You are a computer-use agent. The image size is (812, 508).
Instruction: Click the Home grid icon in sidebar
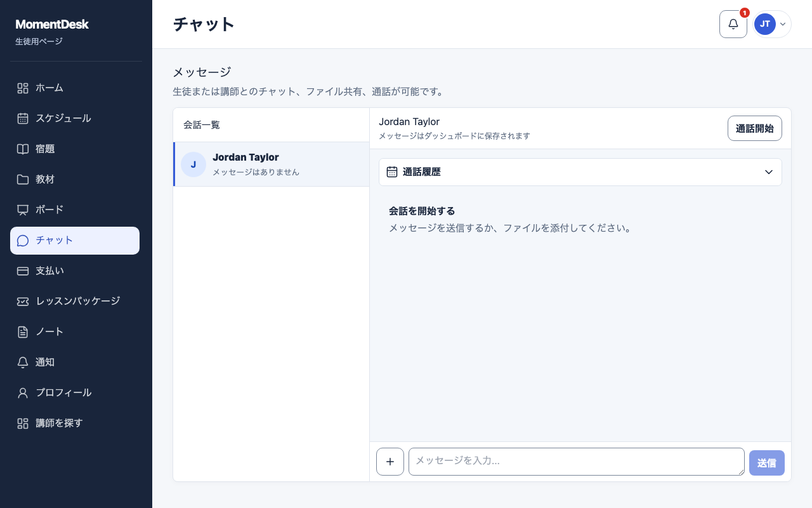(23, 88)
